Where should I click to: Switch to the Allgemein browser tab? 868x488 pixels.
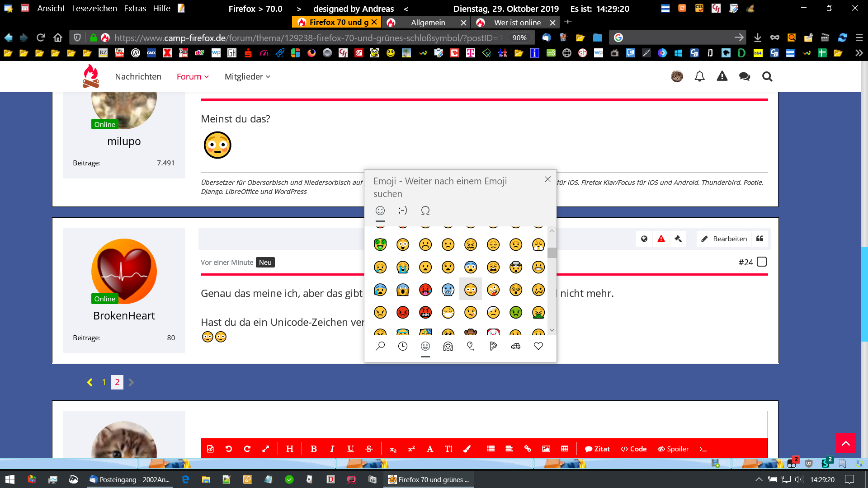click(x=428, y=22)
